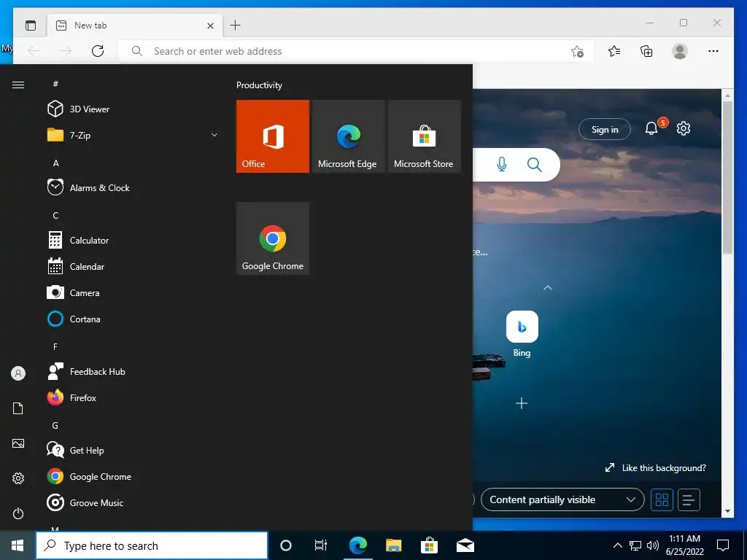The image size is (747, 560).
Task: Click the # section header
Action: (55, 84)
